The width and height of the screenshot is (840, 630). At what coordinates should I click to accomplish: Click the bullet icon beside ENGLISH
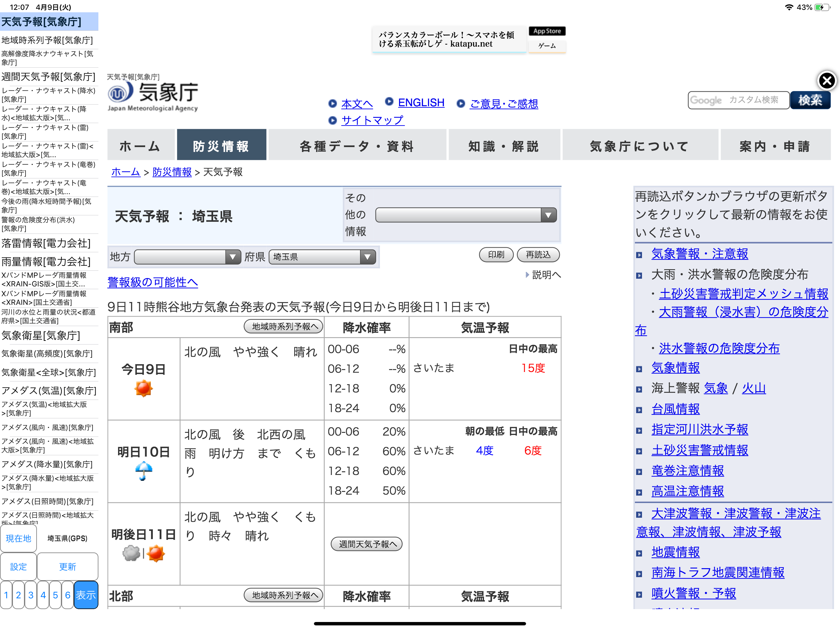click(x=389, y=102)
